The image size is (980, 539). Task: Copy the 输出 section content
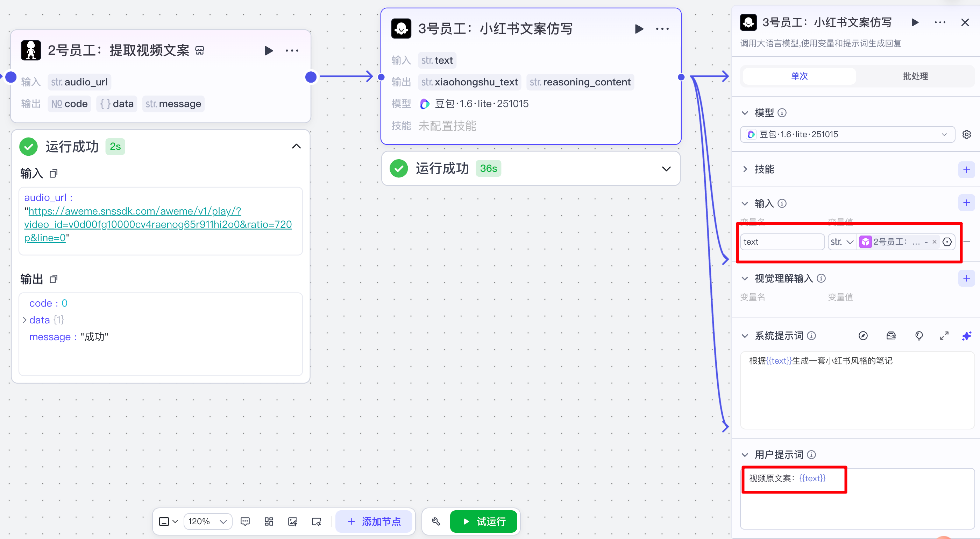54,279
